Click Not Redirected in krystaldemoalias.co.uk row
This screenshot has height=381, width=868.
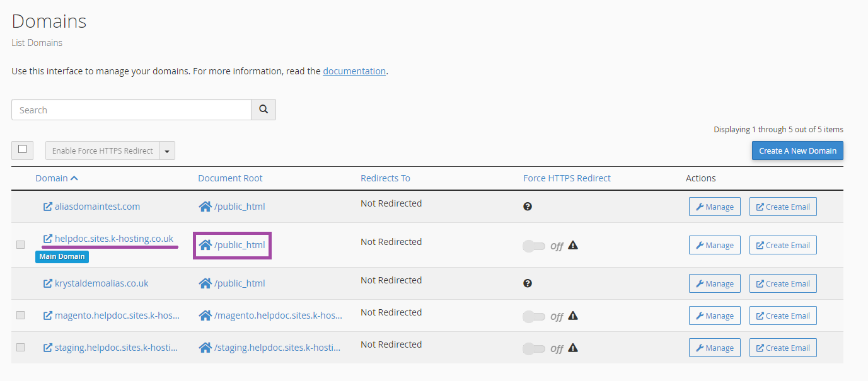[x=391, y=280]
